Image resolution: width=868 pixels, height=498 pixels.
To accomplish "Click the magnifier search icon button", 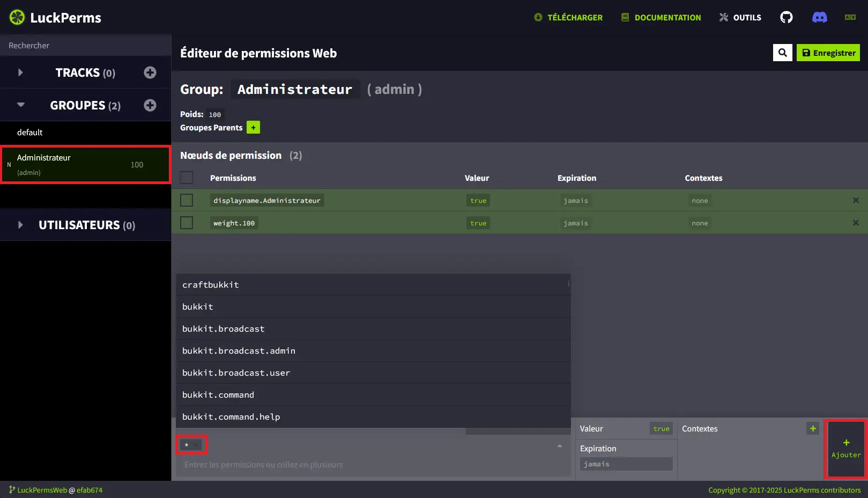I will click(x=782, y=53).
